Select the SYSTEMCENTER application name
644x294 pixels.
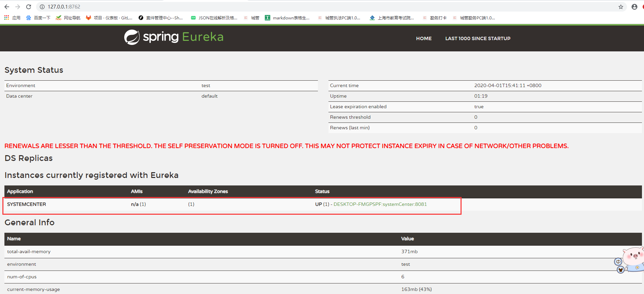pyautogui.click(x=27, y=204)
